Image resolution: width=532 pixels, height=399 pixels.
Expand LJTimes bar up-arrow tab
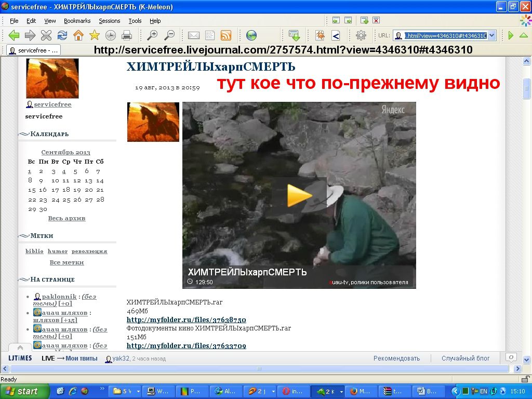20,348
